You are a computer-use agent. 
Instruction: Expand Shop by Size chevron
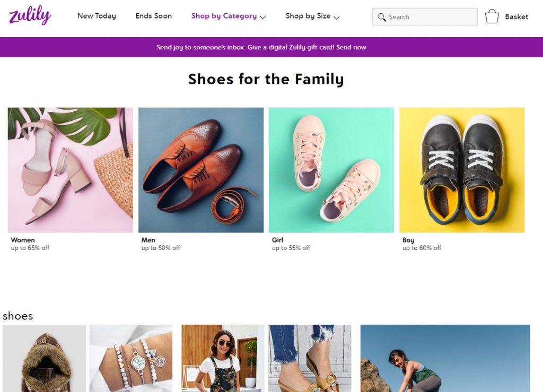[x=337, y=17]
